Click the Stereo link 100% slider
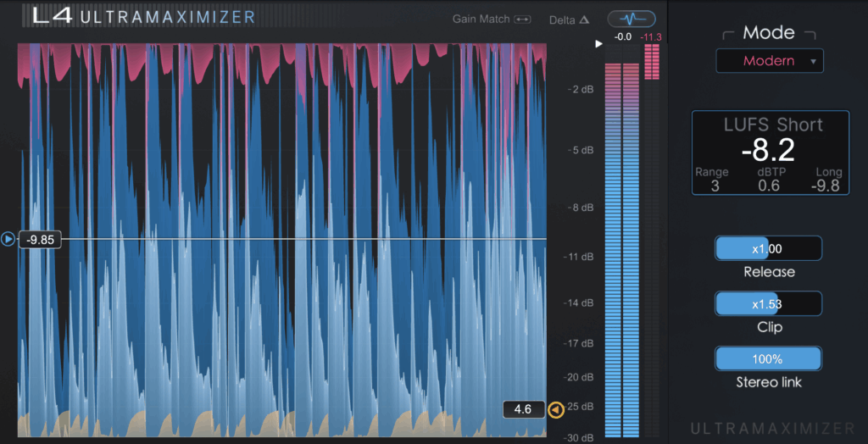This screenshot has width=868, height=444. tap(768, 358)
